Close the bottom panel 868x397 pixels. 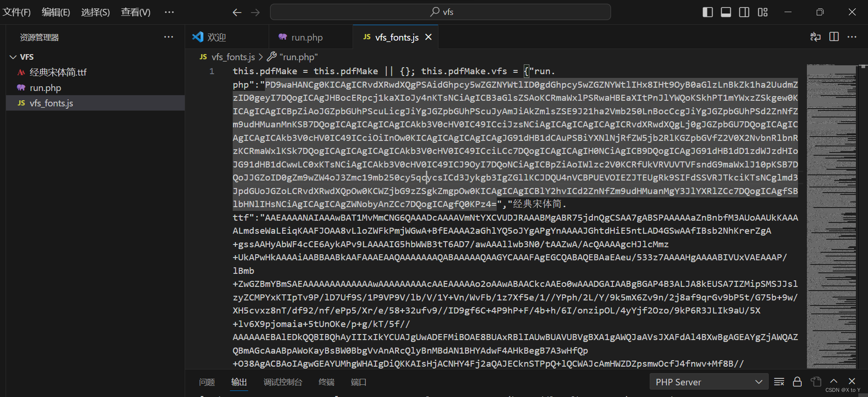[852, 381]
